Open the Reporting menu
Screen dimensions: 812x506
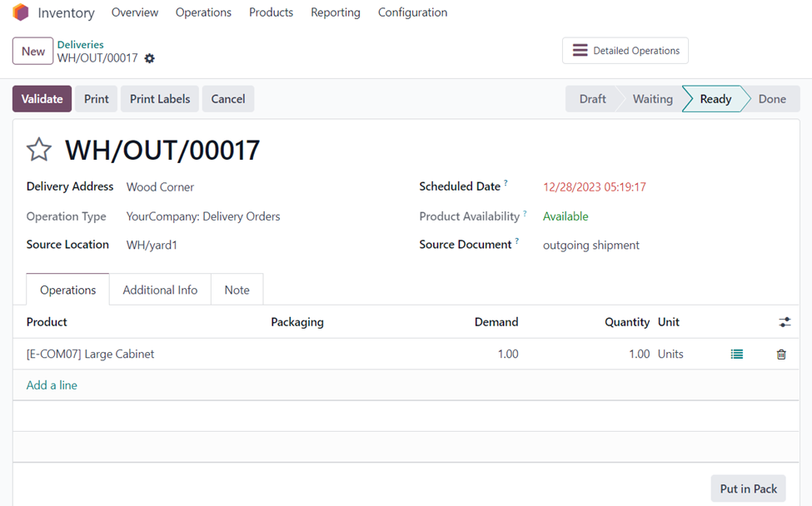[335, 12]
